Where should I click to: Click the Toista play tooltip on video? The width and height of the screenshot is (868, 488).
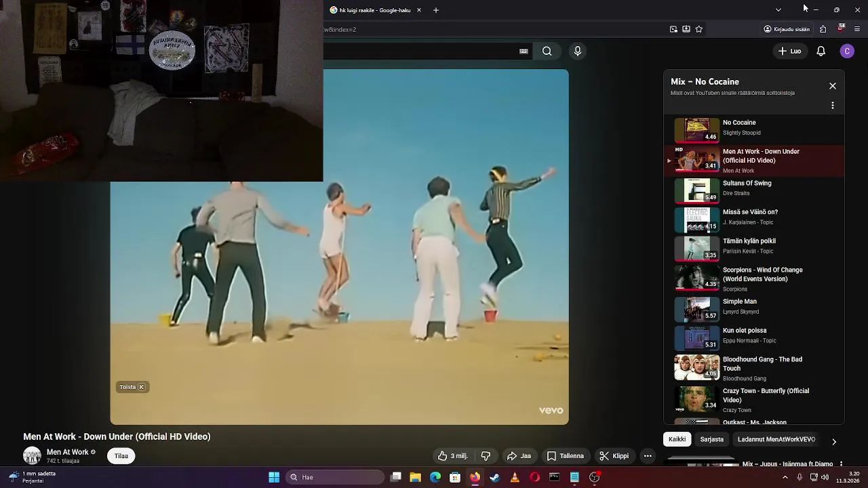coord(132,387)
